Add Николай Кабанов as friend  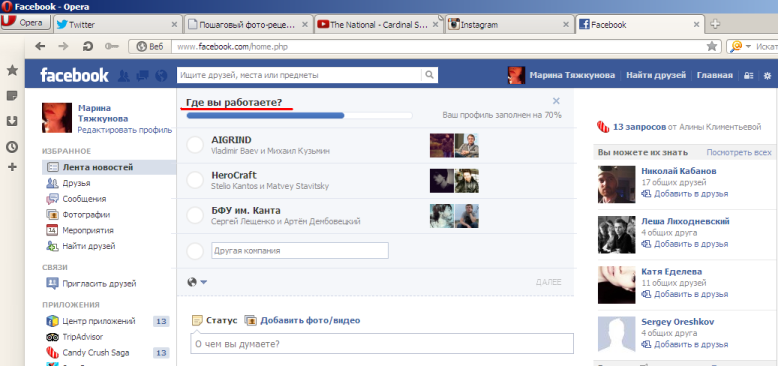[x=685, y=193]
